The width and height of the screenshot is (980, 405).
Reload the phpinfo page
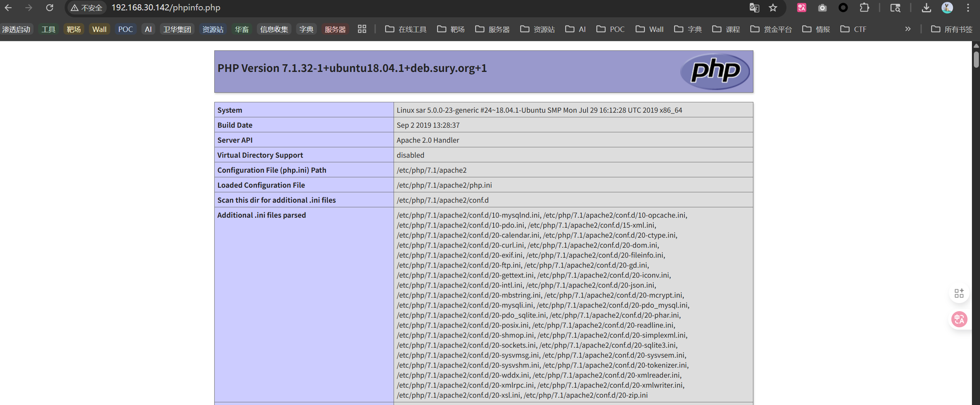50,8
